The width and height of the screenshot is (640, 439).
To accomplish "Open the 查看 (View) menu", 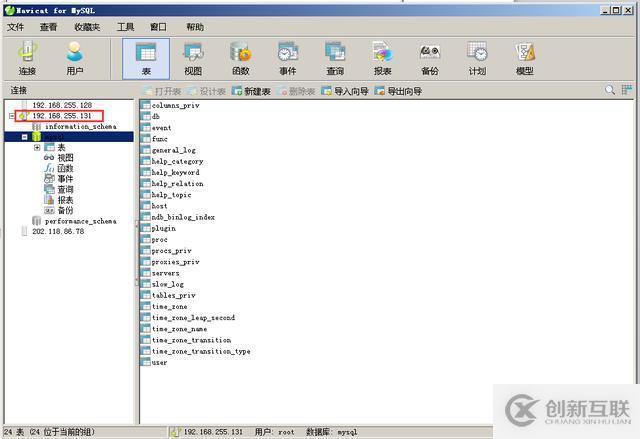I will [x=49, y=27].
